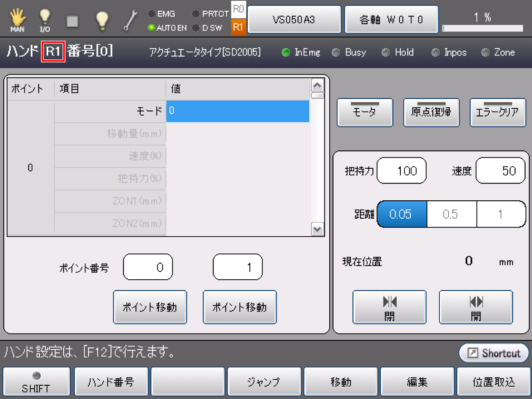This screenshot has height=399, width=532.
Task: Open the wrench settings icon
Action: 130,20
